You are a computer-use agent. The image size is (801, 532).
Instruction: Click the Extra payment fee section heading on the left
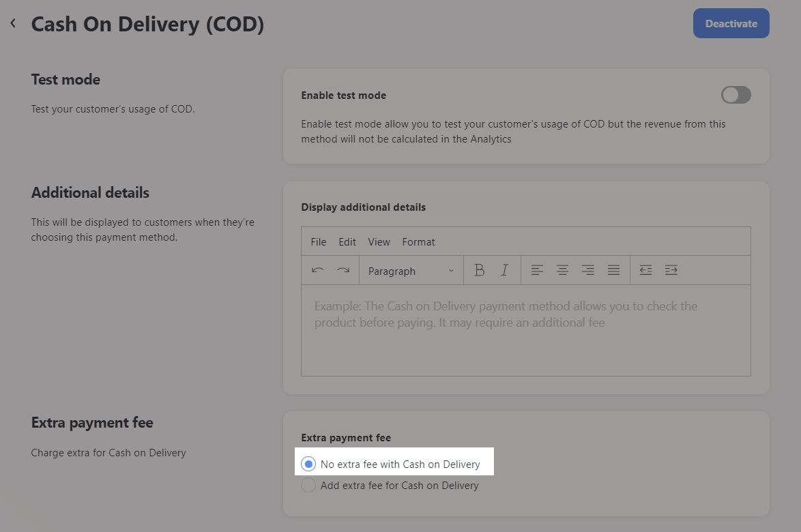[x=92, y=423]
